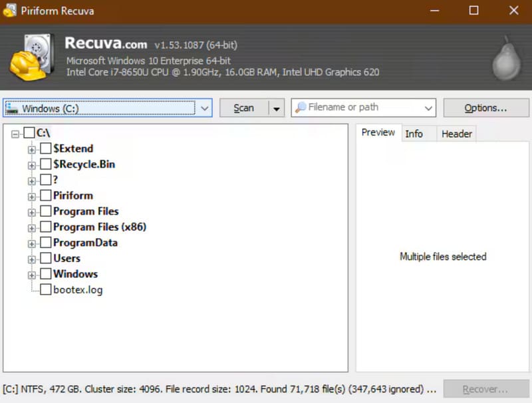Check the Program Files folder checkbox
This screenshot has width=532, height=403.
46,211
